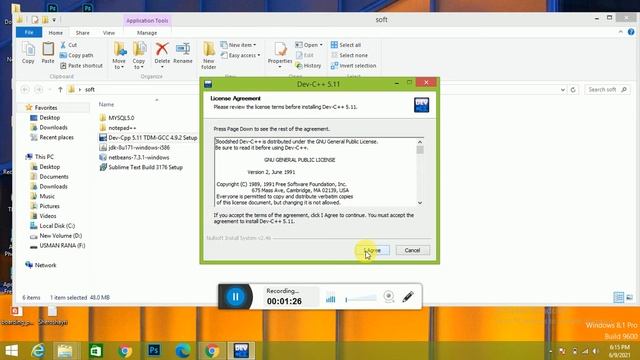Open the File tab
640x360 pixels.
tap(29, 32)
